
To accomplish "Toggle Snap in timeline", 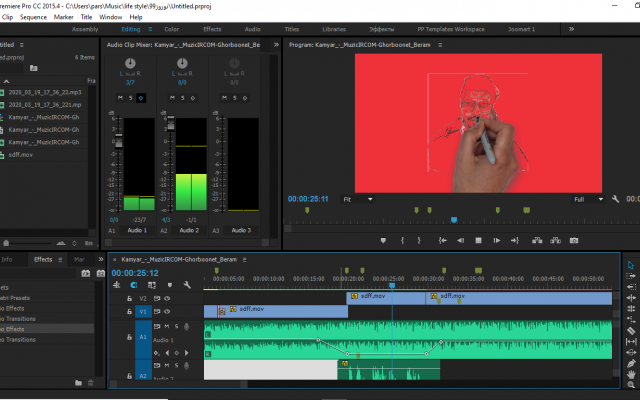I will pos(133,285).
